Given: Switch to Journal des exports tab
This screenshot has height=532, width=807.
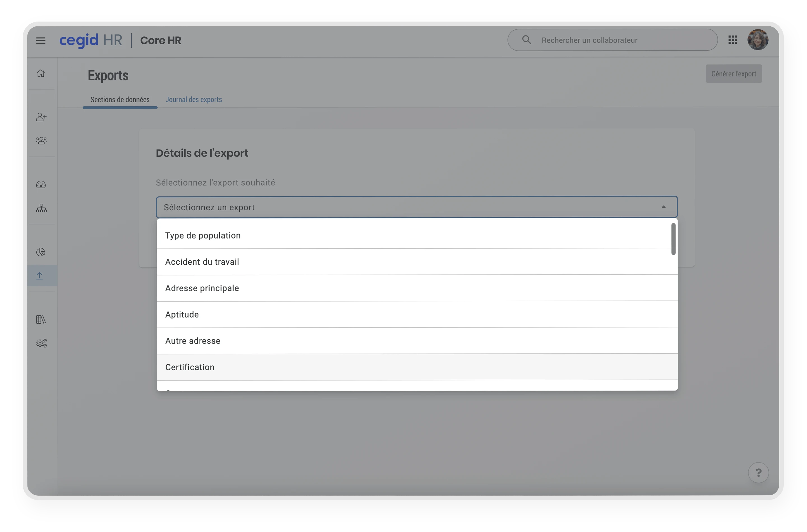Looking at the screenshot, I should pos(194,99).
